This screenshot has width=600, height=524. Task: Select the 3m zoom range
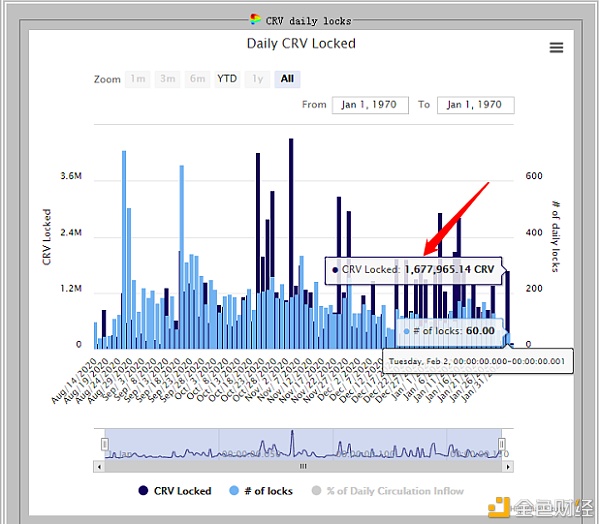click(168, 79)
